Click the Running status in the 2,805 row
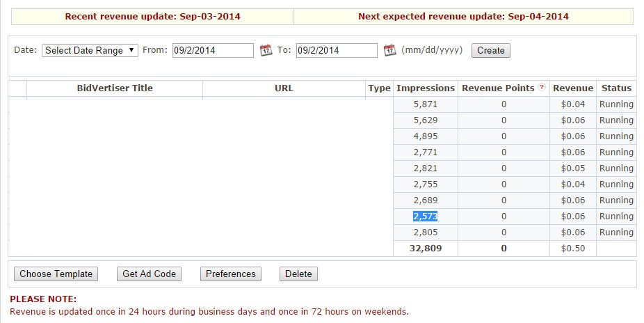This screenshot has width=644, height=323. point(616,233)
